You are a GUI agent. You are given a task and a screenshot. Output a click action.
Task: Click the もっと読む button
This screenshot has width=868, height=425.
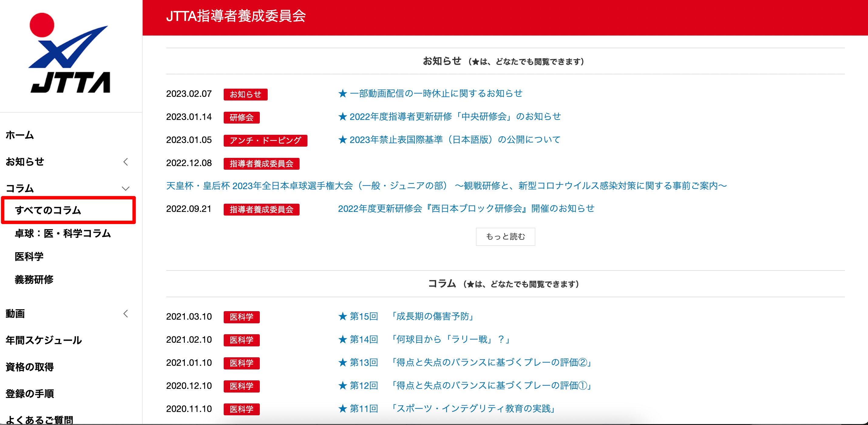505,236
